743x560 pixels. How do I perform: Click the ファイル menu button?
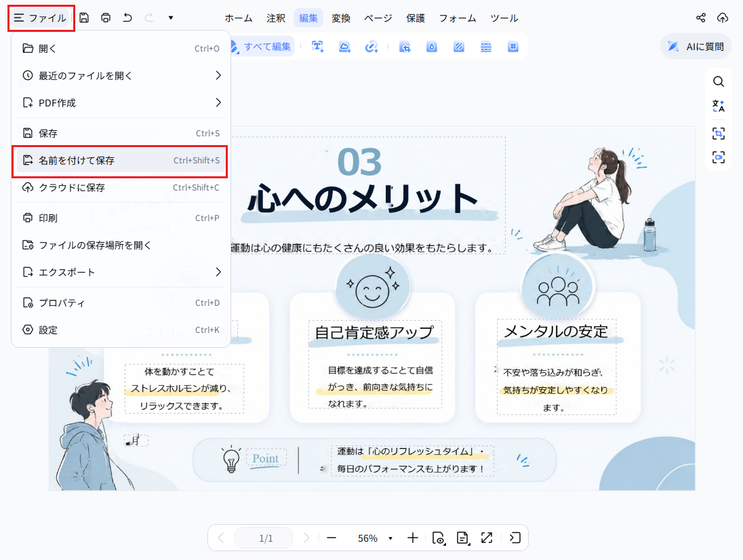point(41,18)
